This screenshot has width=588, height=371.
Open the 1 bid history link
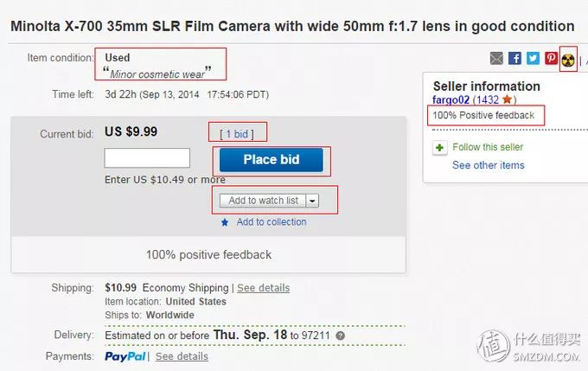coord(237,134)
